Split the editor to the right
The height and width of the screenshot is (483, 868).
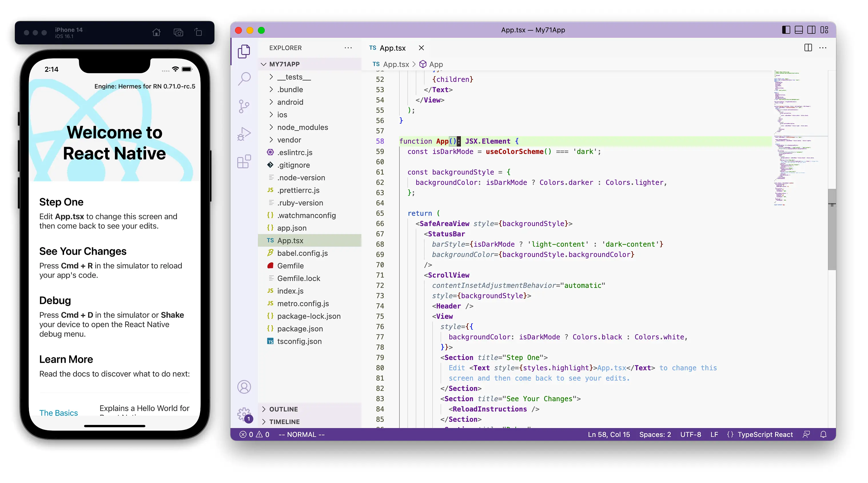coord(808,48)
